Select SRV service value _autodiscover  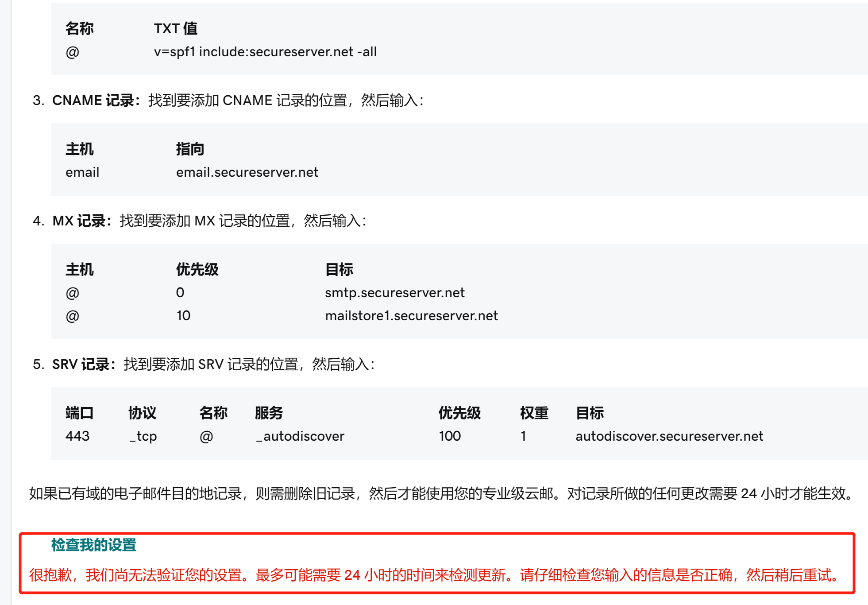[300, 436]
